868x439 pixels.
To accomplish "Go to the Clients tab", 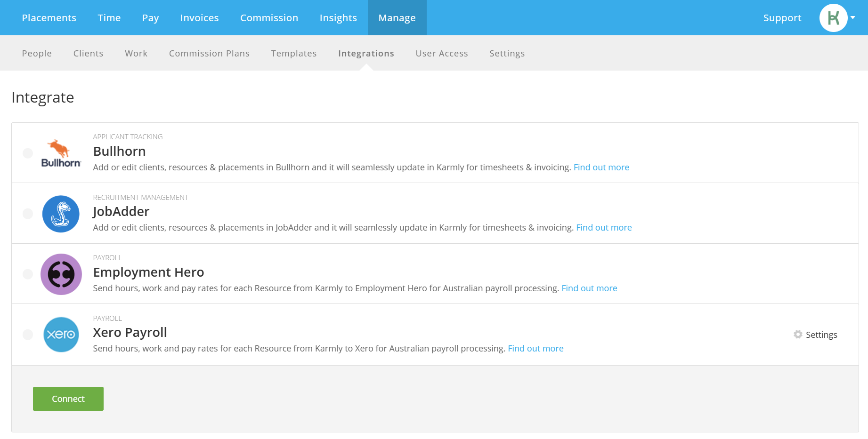I will click(88, 54).
